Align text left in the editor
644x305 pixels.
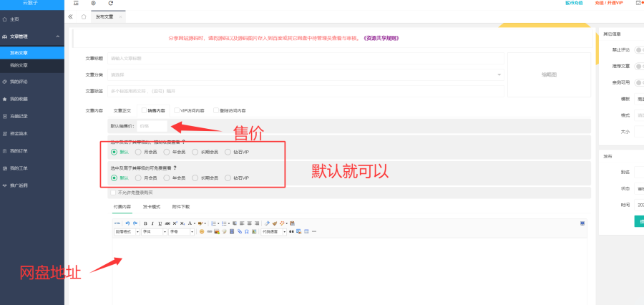[x=242, y=223]
